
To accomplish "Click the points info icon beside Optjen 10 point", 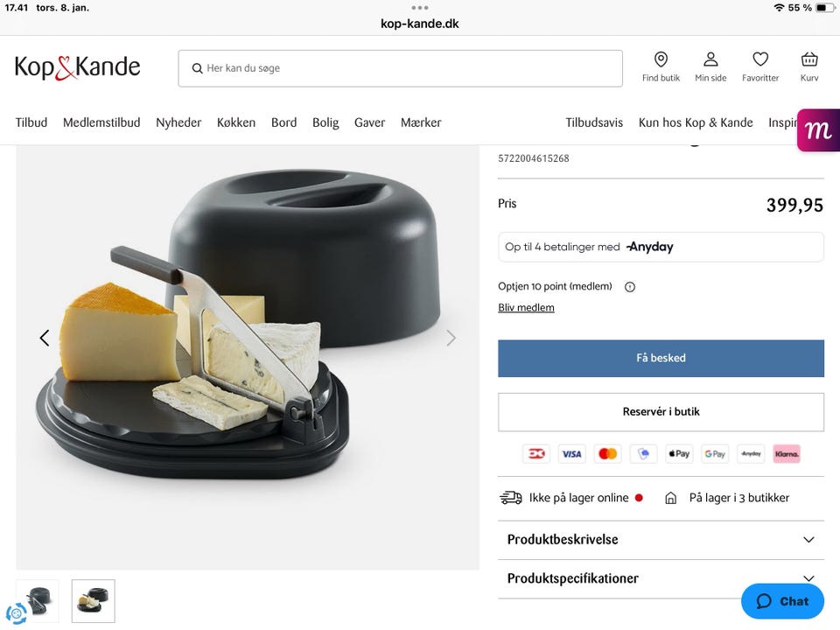I will tap(630, 287).
